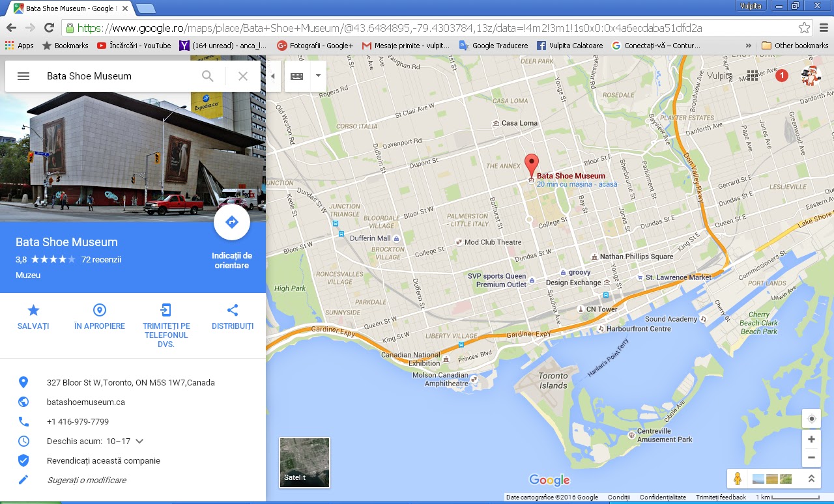Open the Încărcări - YouTube bookmark
This screenshot has height=504, width=834.
coord(134,46)
